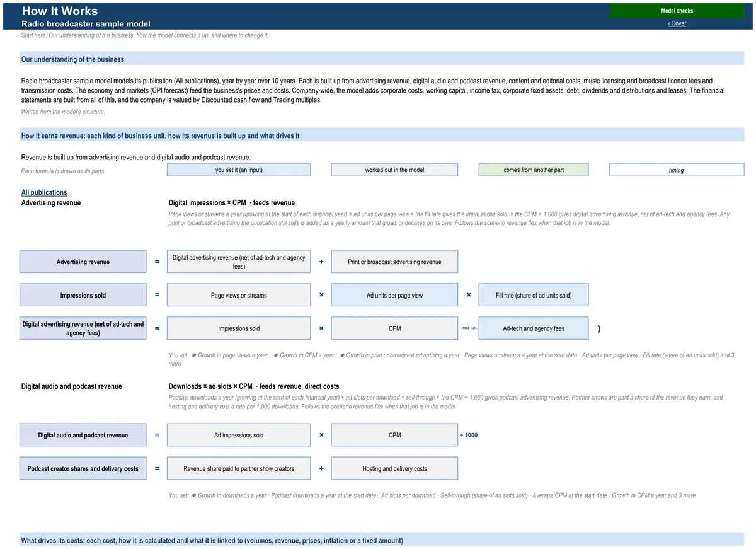Select the 'Ad units per page view' box
This screenshot has height=549, width=756.
tap(394, 295)
